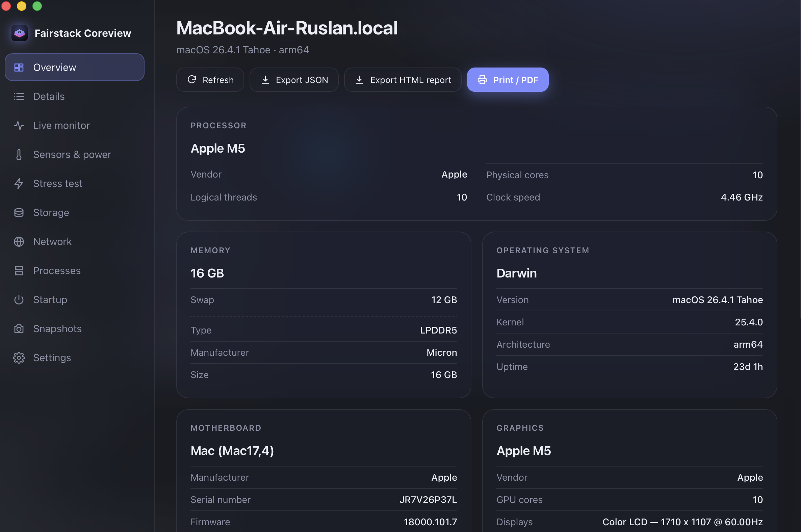Click the green macOS zoom window button
Viewport: 801px width, 532px height.
(x=37, y=6)
